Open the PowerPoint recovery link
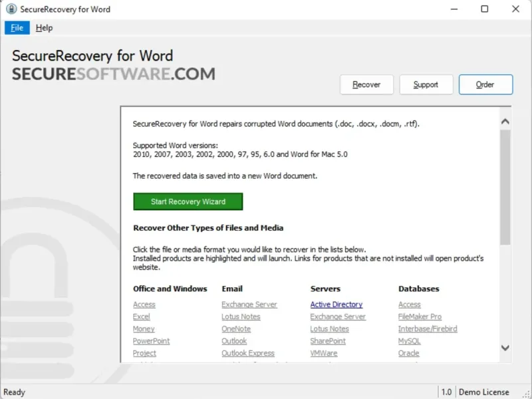The image size is (532, 399). click(152, 341)
